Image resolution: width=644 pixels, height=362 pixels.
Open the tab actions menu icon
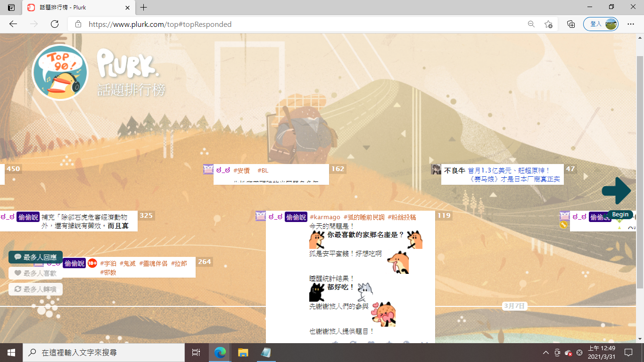[11, 8]
